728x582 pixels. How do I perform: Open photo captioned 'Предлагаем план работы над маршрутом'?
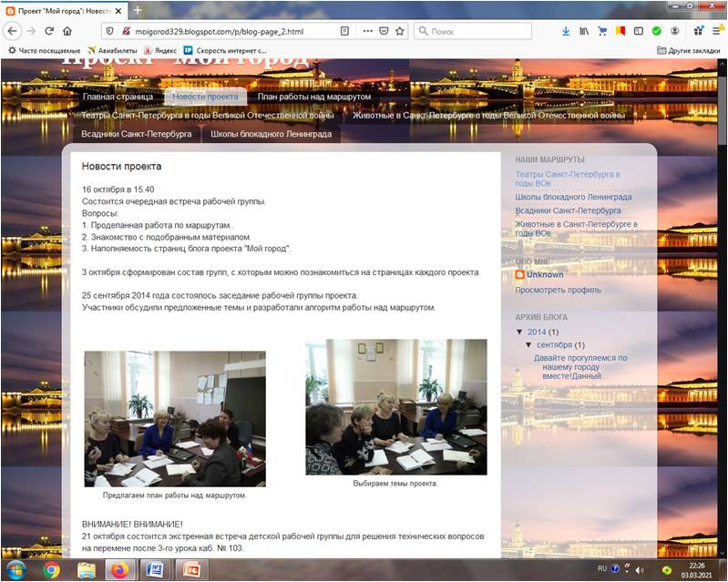(175, 419)
